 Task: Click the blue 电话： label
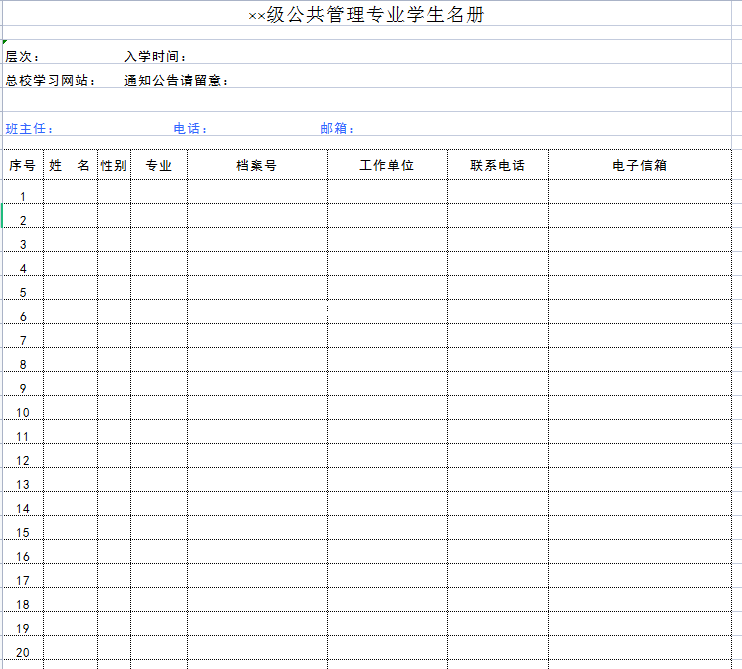point(191,129)
